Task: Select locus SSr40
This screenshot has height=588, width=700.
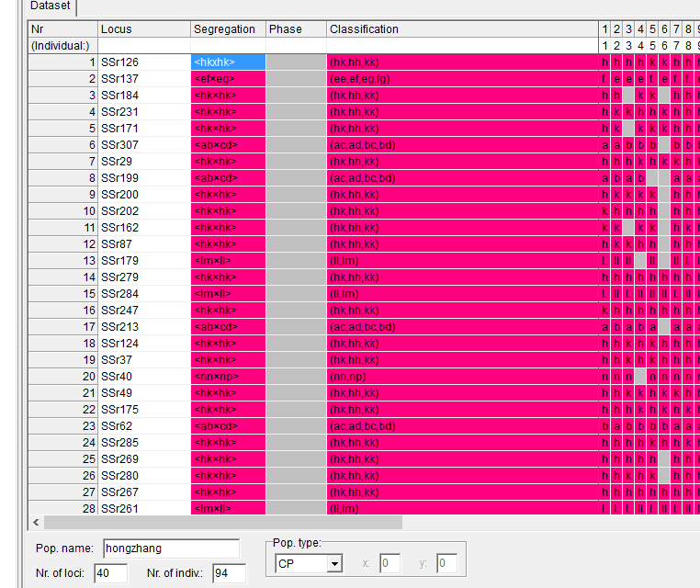Action: tap(144, 376)
